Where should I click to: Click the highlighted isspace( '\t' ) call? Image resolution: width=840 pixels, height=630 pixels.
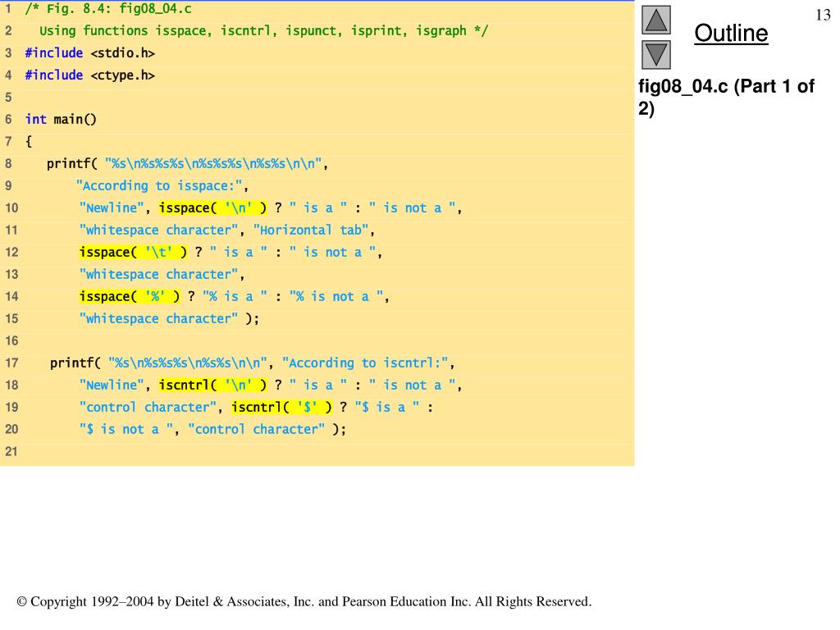[x=134, y=253]
